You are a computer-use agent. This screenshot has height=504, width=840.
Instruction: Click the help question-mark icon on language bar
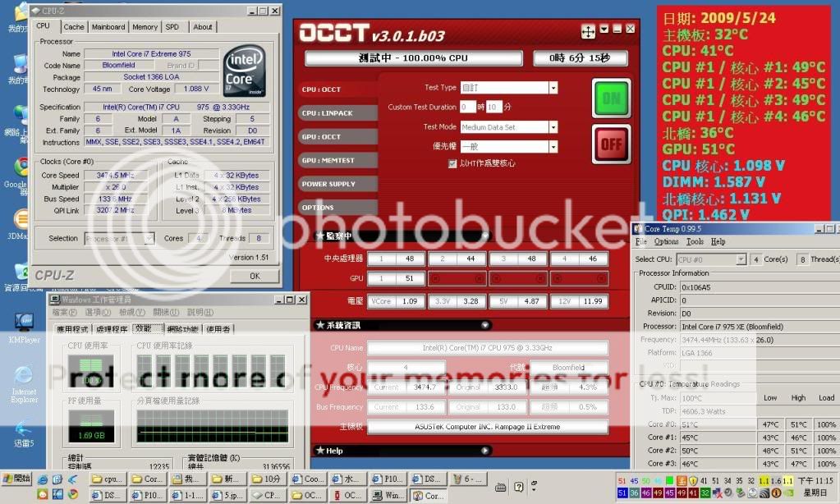(519, 487)
